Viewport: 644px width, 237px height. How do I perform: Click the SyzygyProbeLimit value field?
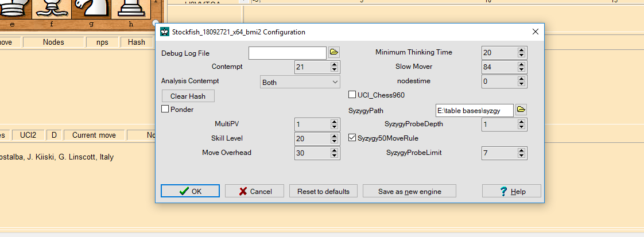pyautogui.click(x=499, y=153)
